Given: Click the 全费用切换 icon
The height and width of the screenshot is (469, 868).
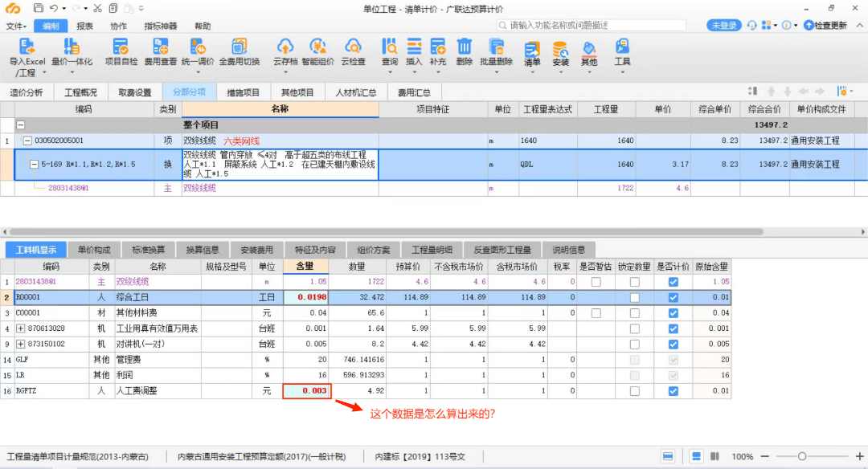Looking at the screenshot, I should [x=240, y=47].
